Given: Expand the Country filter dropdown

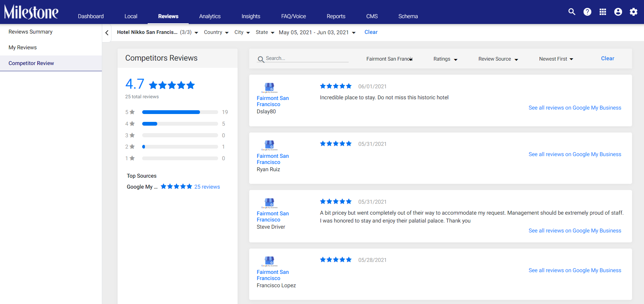Looking at the screenshot, I should (x=216, y=32).
